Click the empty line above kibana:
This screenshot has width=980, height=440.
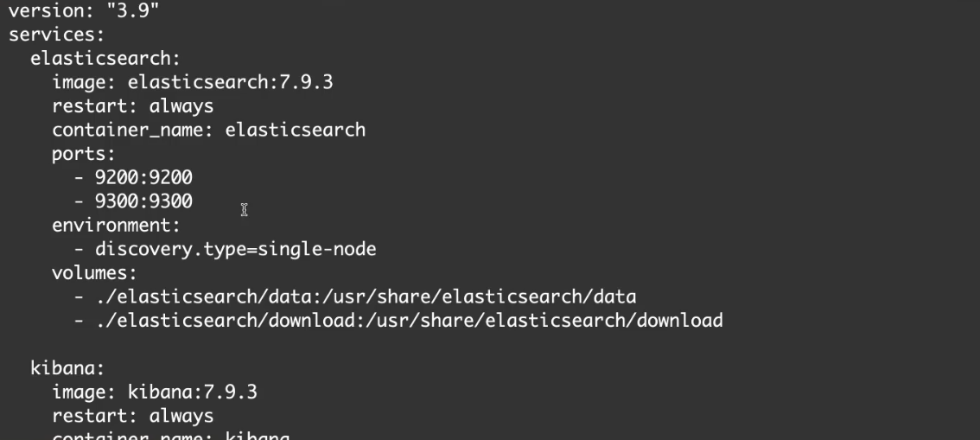pos(259,344)
